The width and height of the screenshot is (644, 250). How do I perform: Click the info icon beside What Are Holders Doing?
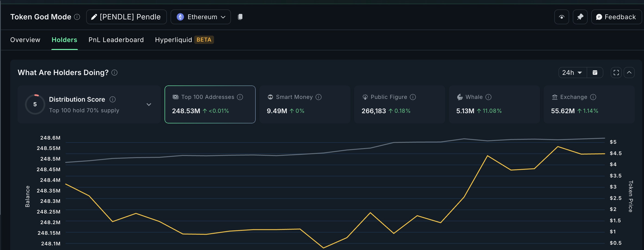pyautogui.click(x=114, y=73)
